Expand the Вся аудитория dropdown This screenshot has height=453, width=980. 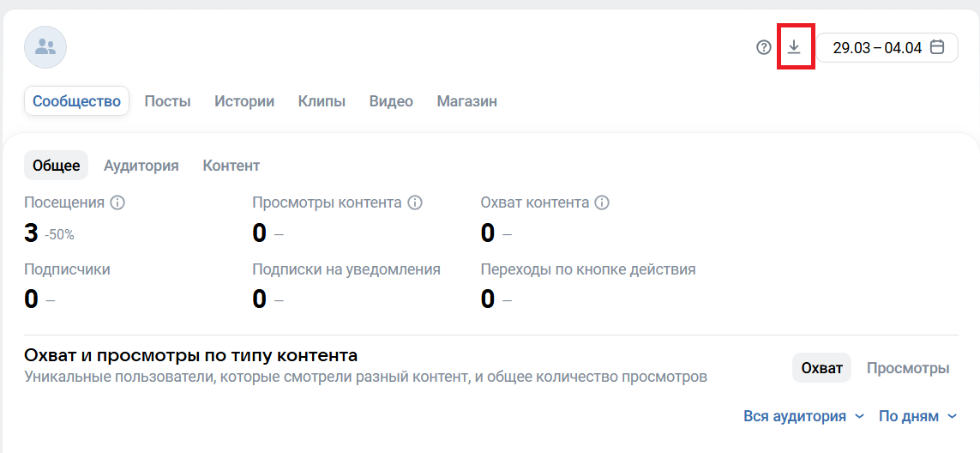tap(804, 416)
